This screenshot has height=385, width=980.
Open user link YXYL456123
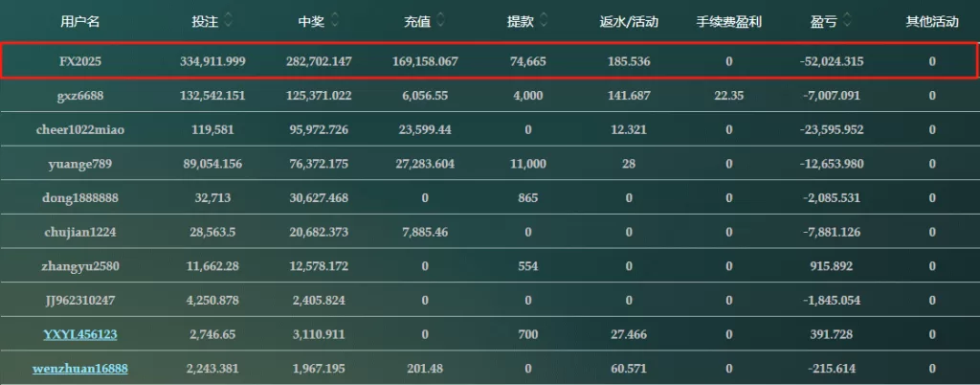(80, 335)
